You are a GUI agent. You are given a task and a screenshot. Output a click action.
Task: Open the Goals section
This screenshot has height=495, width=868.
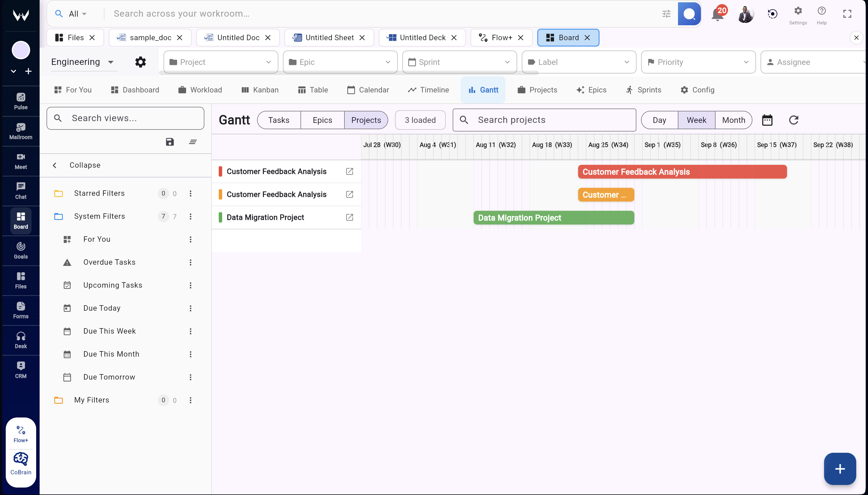20,251
